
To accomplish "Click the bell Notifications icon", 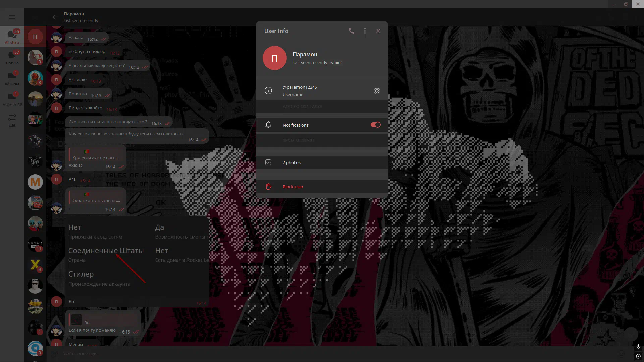I will click(x=268, y=125).
